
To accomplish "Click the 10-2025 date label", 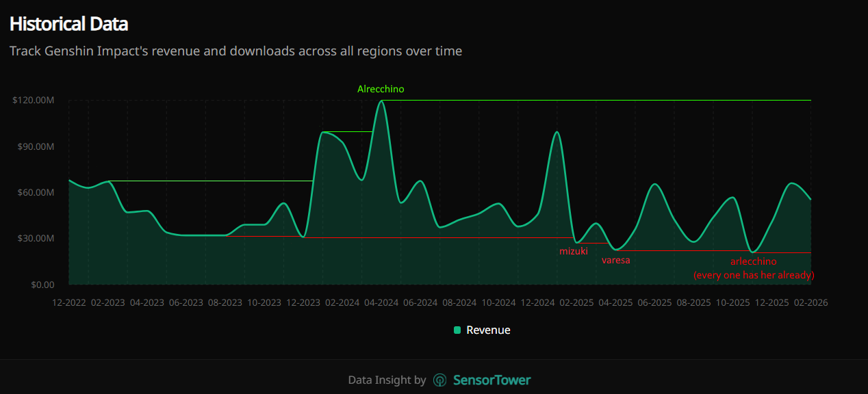I will coord(732,302).
